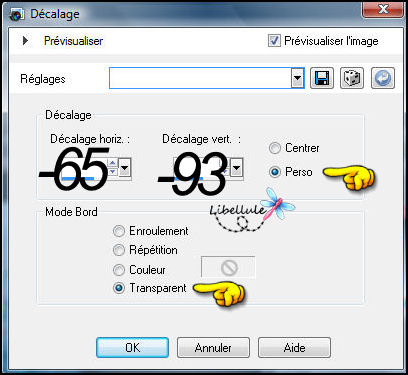408x375 pixels.
Task: Toggle the Prévisualiser l'image checkbox
Action: 274,41
